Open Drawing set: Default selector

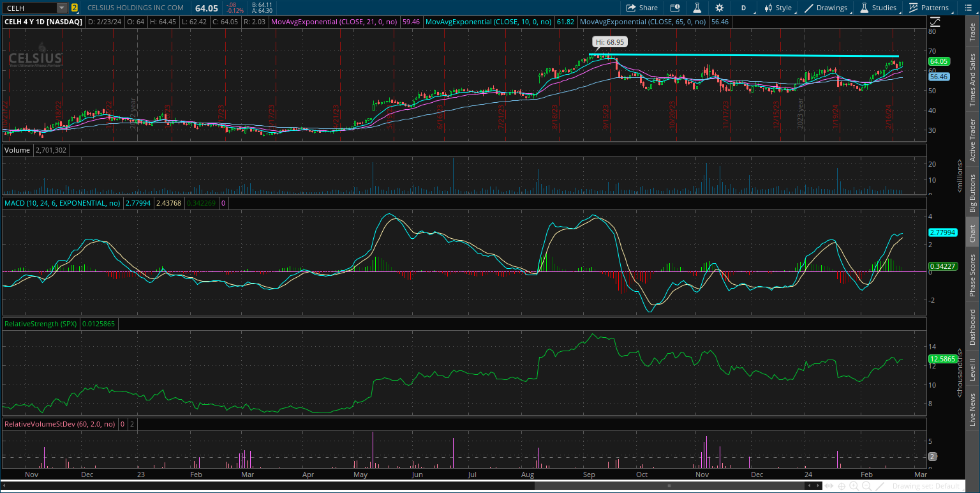[x=926, y=486]
